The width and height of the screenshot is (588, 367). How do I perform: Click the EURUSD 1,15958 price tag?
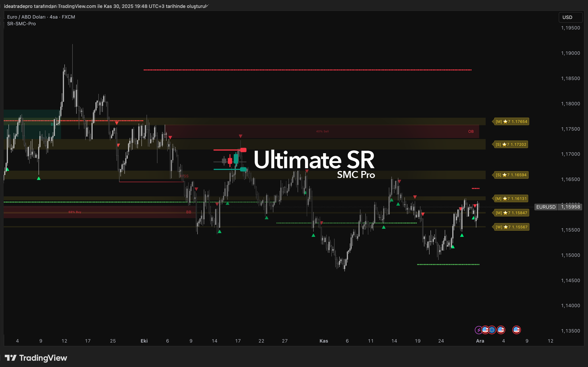tap(558, 207)
